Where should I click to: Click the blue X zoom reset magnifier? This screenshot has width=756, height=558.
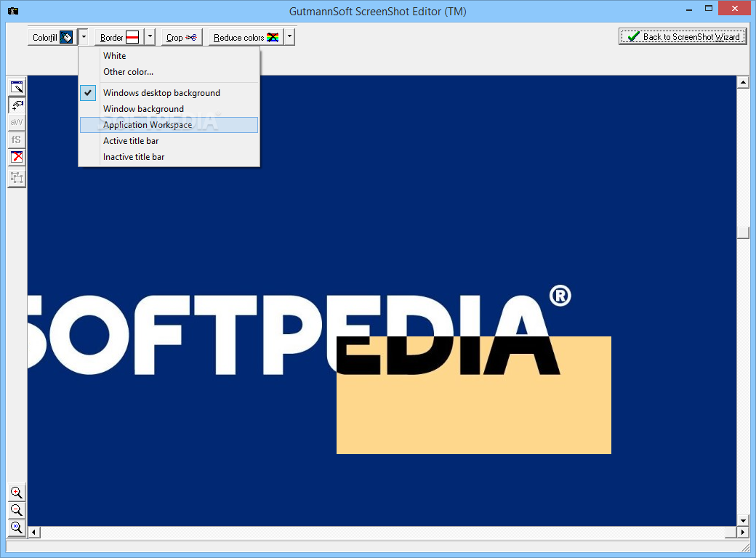[x=17, y=527]
